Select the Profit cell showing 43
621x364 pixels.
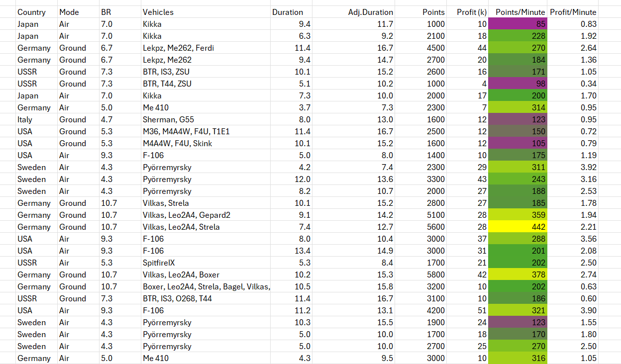coord(468,179)
